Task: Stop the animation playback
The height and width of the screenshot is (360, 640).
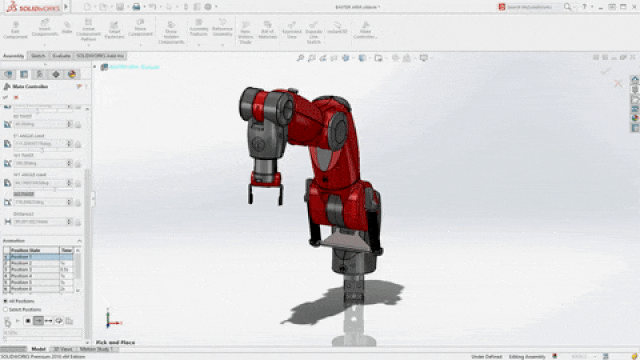Action: pos(28,321)
